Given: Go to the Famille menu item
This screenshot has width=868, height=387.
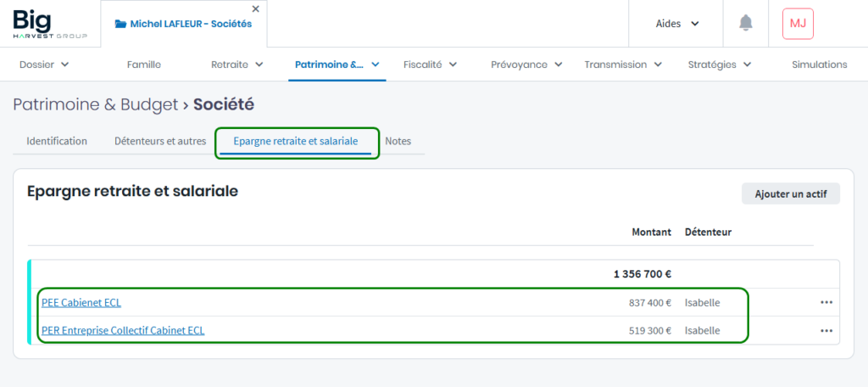Looking at the screenshot, I should (144, 64).
